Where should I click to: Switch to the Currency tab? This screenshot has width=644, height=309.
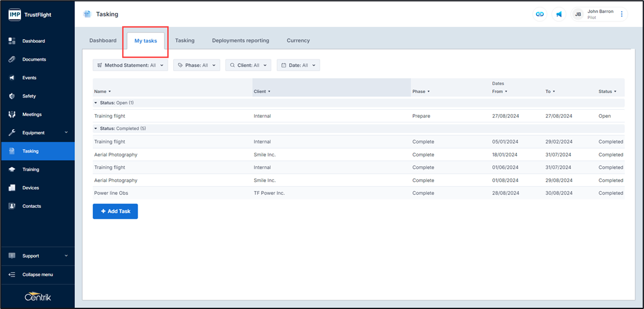pos(298,40)
